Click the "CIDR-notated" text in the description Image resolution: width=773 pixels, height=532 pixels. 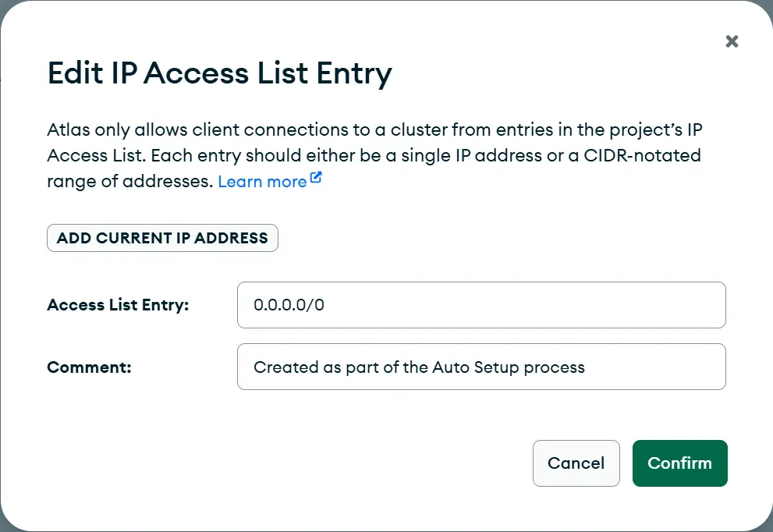pyautogui.click(x=648, y=155)
